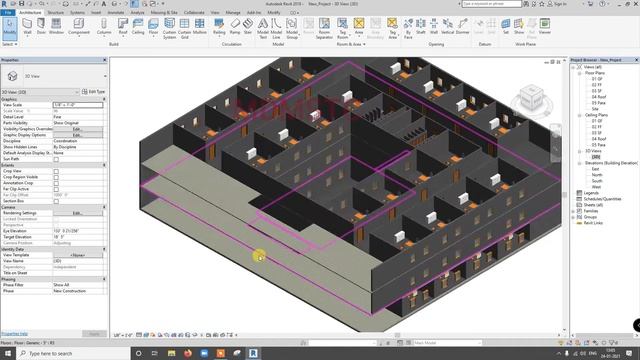Click the Vertical opening tool

click(x=447, y=27)
